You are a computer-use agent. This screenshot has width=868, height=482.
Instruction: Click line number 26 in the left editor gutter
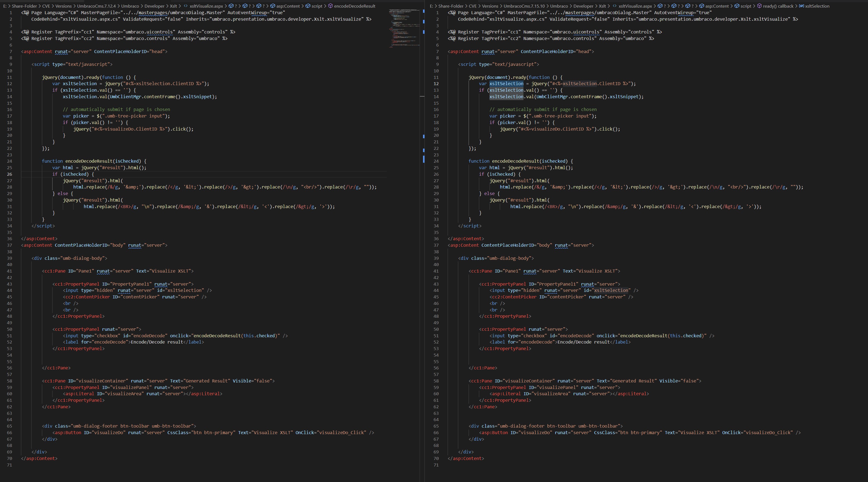(10, 174)
